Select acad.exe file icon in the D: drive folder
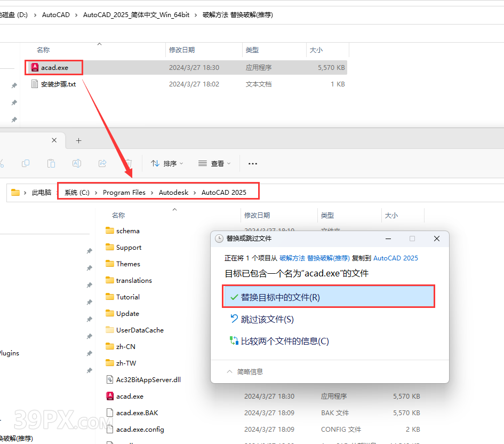 [x=35, y=68]
